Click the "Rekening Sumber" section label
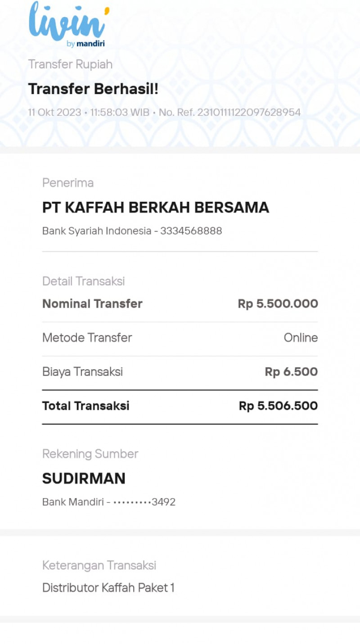The width and height of the screenshot is (360, 644). (90, 454)
